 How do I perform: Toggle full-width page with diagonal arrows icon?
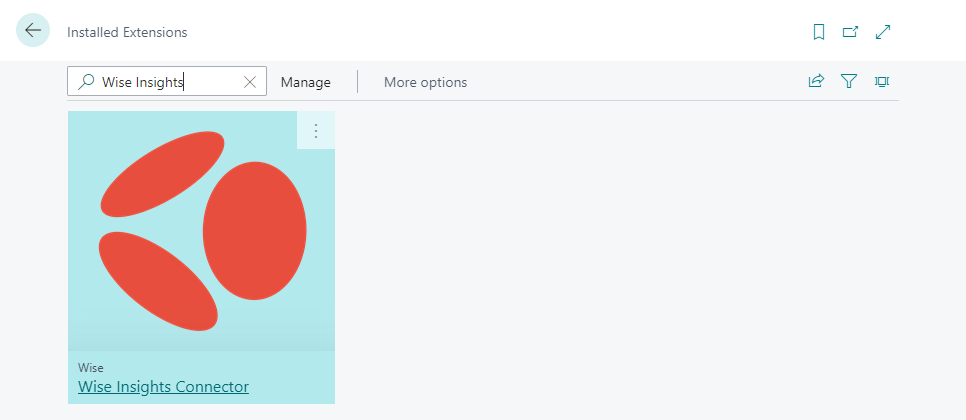tap(883, 32)
